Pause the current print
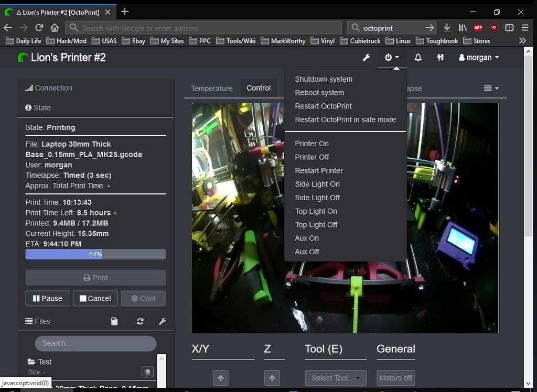The image size is (537, 392). point(48,298)
